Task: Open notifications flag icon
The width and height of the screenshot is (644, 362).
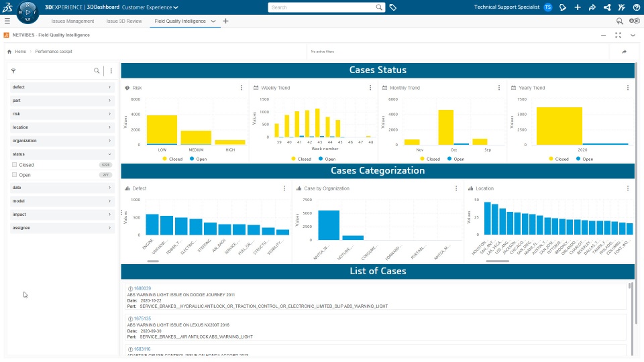Action: 563,7
